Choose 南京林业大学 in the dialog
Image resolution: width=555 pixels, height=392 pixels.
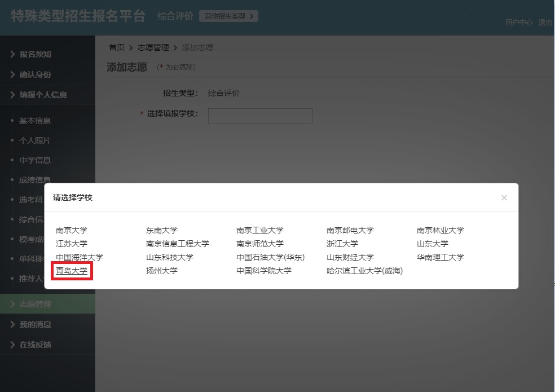(x=441, y=230)
